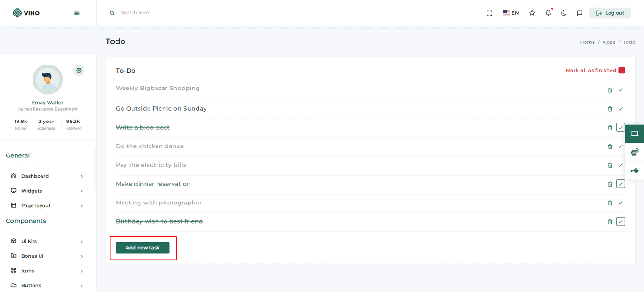644x292 pixels.
Task: Delete the Pay the electricity bills task
Action: coord(610,165)
